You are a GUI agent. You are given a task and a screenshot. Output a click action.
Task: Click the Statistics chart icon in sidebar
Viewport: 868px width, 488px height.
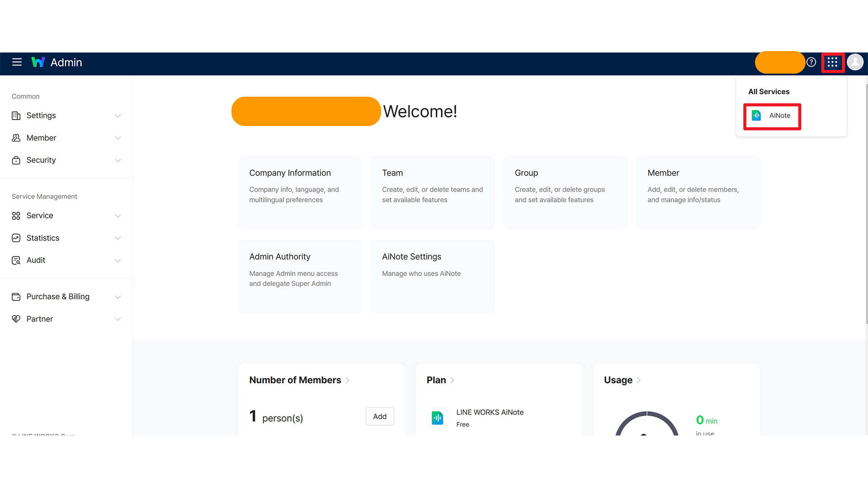tap(16, 238)
